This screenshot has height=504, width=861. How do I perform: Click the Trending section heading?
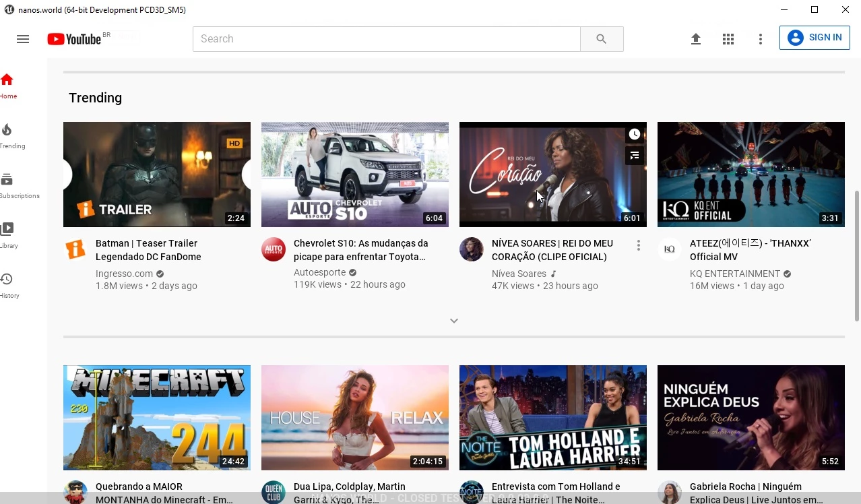tap(95, 98)
